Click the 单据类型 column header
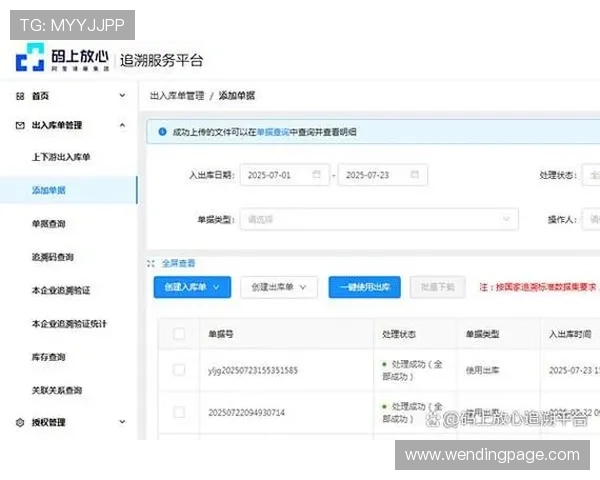Screen dimensions: 600x480 coord(483,334)
